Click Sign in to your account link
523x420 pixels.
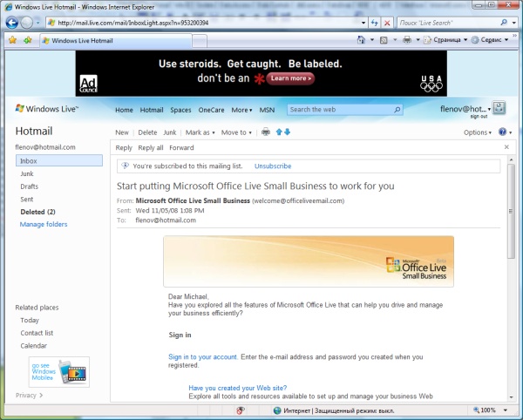click(203, 357)
